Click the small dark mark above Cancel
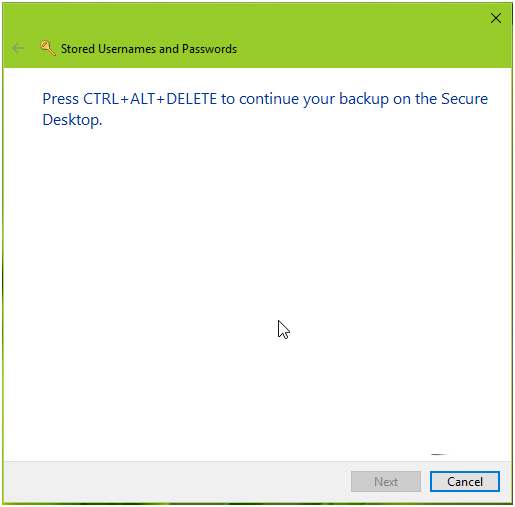Screen dimensions: 515x507 tap(440, 454)
